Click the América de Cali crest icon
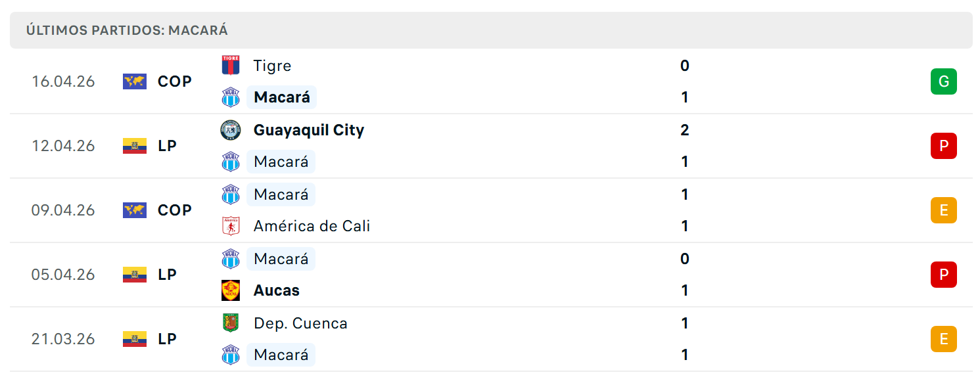Screen dimensions: 980x385 pyautogui.click(x=231, y=225)
